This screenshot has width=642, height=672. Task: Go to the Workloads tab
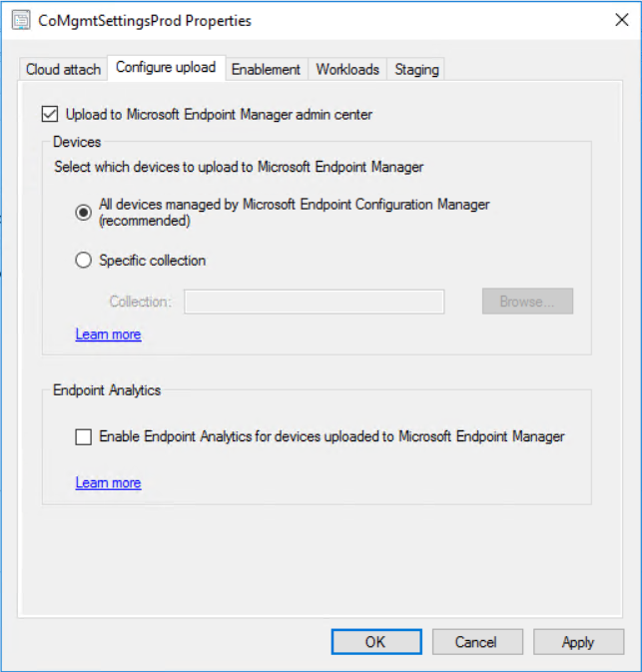(347, 69)
